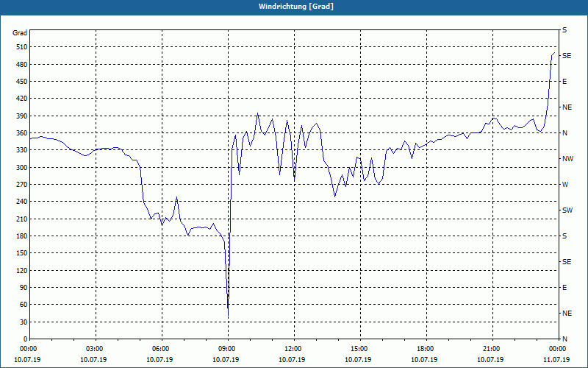Click the SW compass label
This screenshot has height=368, width=588.
[567, 210]
